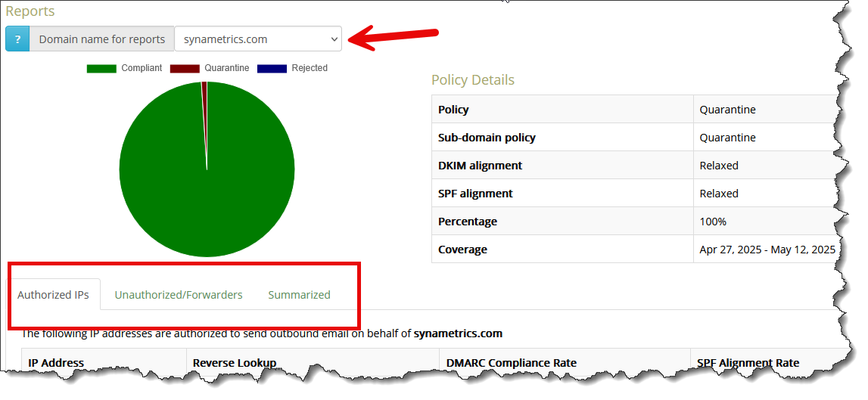Open the domain name dropdown showing synametrics.com

point(258,39)
